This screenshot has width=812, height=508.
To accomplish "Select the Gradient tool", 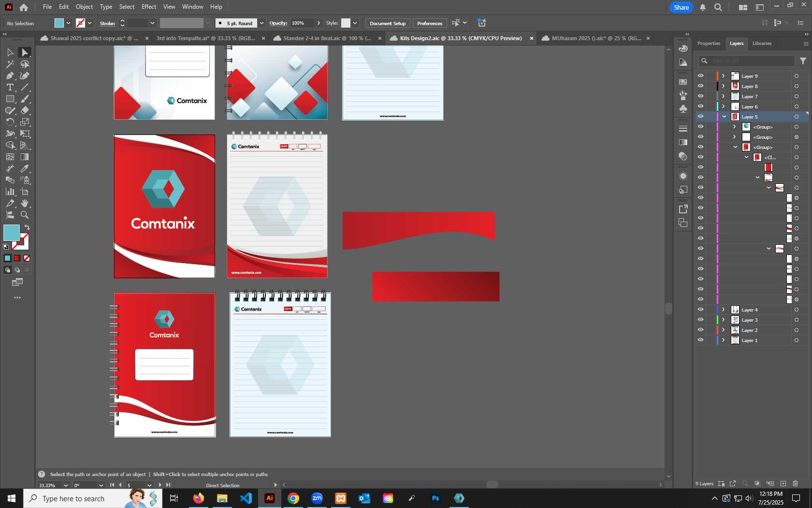I will [25, 157].
